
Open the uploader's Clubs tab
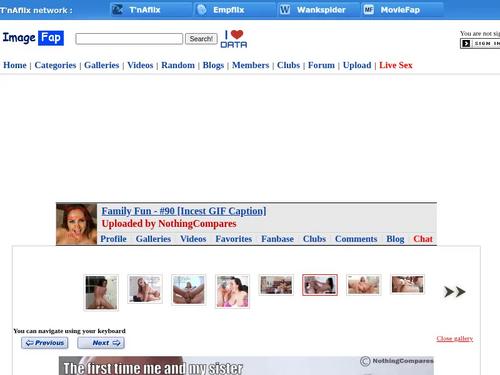(x=314, y=239)
